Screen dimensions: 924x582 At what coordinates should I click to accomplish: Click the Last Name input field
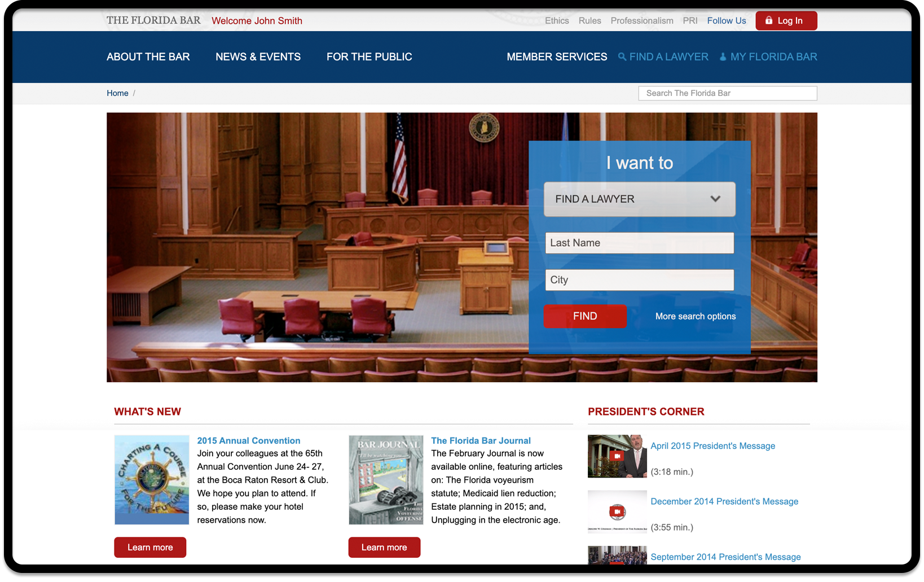640,243
